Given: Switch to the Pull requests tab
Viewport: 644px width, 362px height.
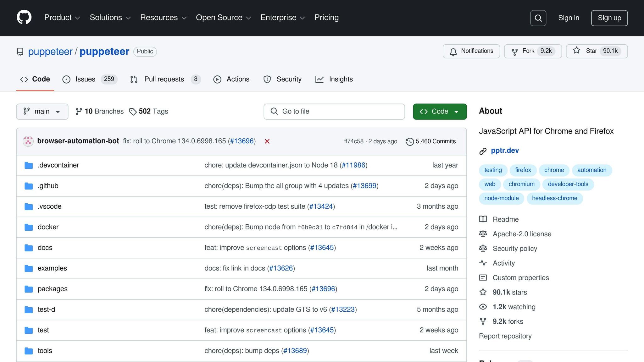Looking at the screenshot, I should coord(165,79).
